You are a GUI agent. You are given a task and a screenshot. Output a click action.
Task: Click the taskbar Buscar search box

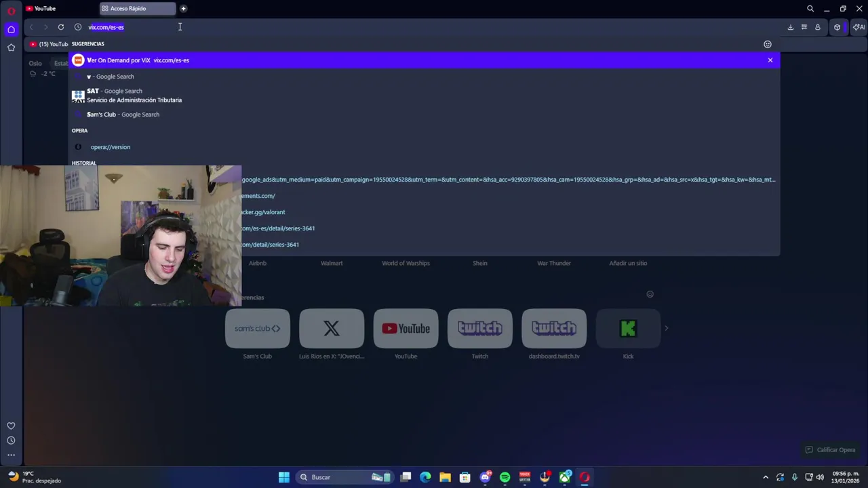tap(344, 477)
